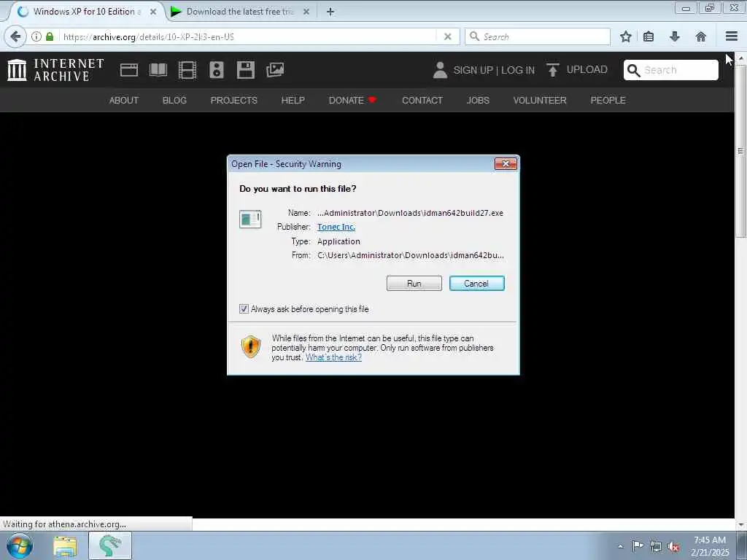Click the muted volume tray icon
The width and height of the screenshot is (747, 560).
(x=674, y=547)
